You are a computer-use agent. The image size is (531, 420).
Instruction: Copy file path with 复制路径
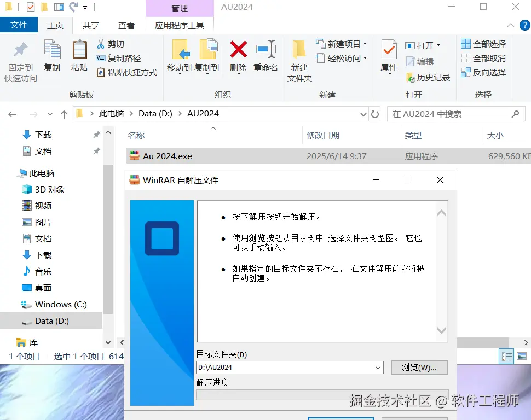click(x=119, y=58)
